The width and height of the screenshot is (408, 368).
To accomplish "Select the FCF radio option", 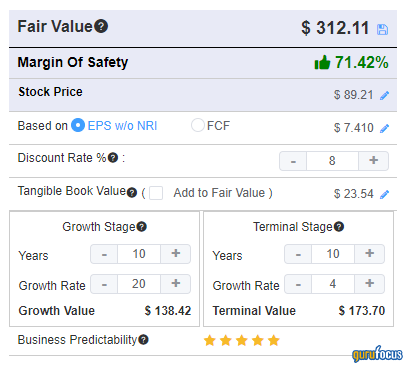I will (197, 126).
